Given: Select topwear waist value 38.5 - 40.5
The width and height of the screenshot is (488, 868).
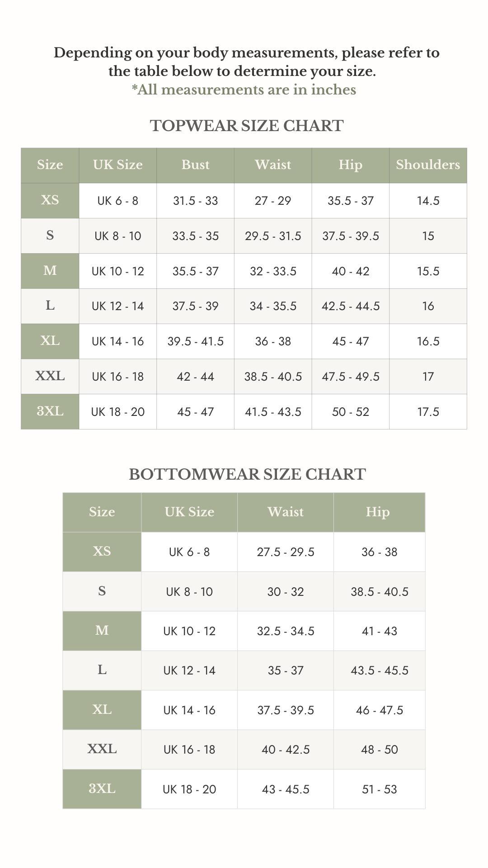Looking at the screenshot, I should (273, 377).
